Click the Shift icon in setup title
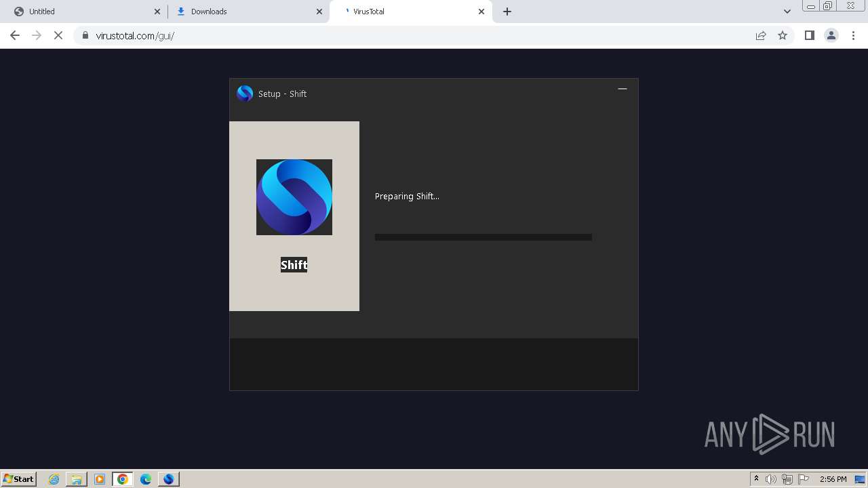 (x=245, y=94)
